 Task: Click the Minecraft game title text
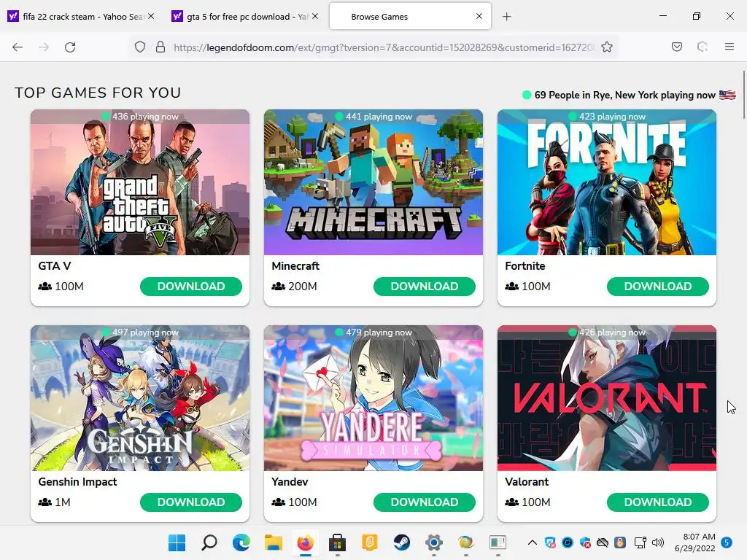pos(295,265)
